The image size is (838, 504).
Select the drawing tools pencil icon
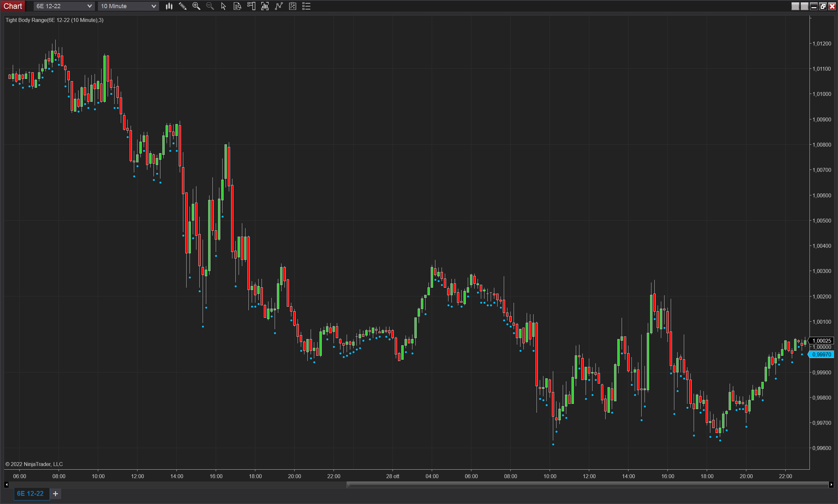183,6
